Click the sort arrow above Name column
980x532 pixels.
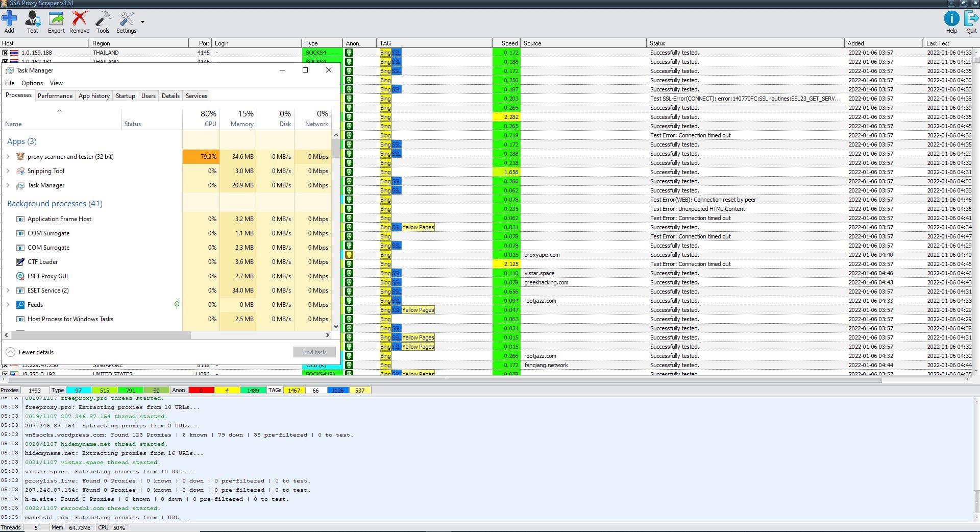59,111
